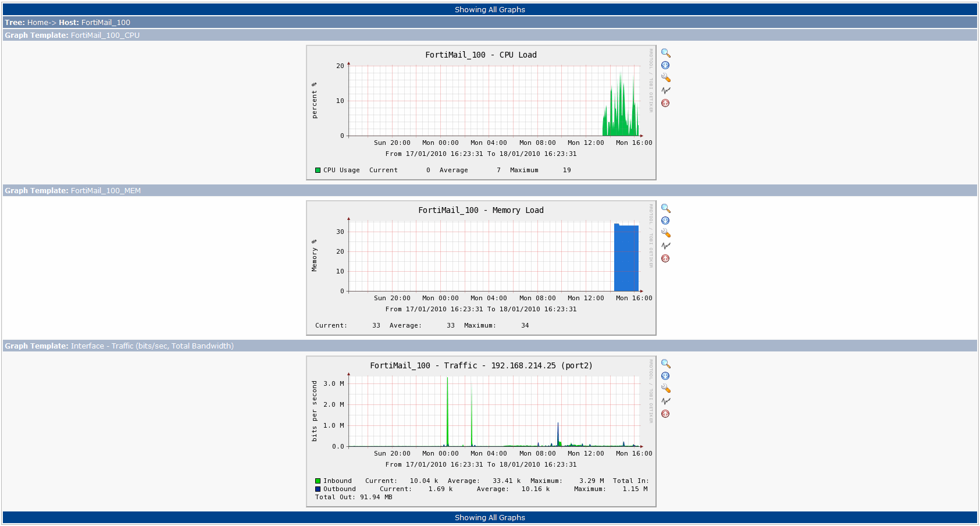The height and width of the screenshot is (526, 980).
Task: Open the FortiMail_100 CPU Load graph image
Action: [x=481, y=113]
